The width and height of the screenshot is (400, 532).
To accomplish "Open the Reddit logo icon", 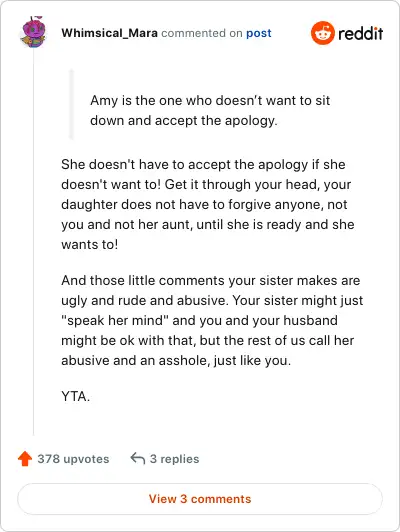I will coord(322,33).
